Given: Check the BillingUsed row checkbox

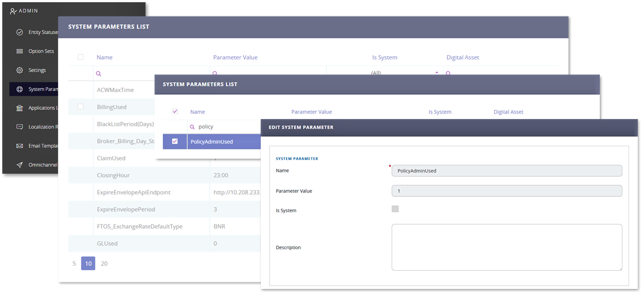Looking at the screenshot, I should point(81,106).
